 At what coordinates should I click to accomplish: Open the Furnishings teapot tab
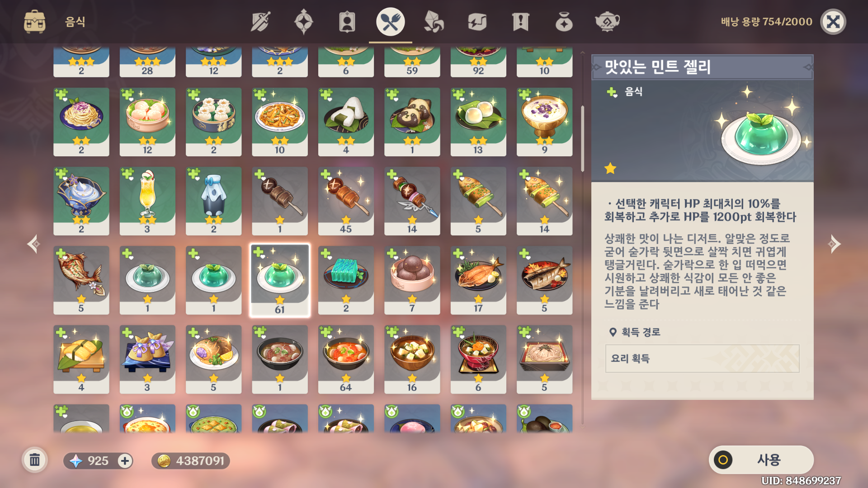click(607, 22)
